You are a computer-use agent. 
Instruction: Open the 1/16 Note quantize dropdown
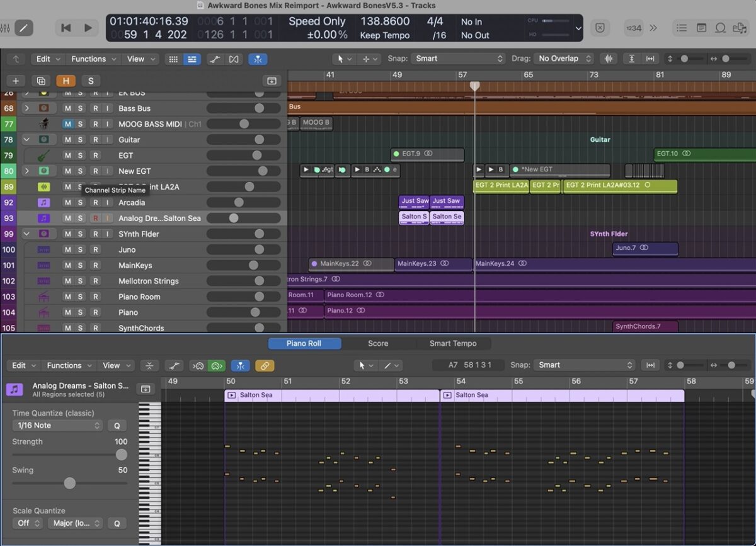click(x=57, y=426)
